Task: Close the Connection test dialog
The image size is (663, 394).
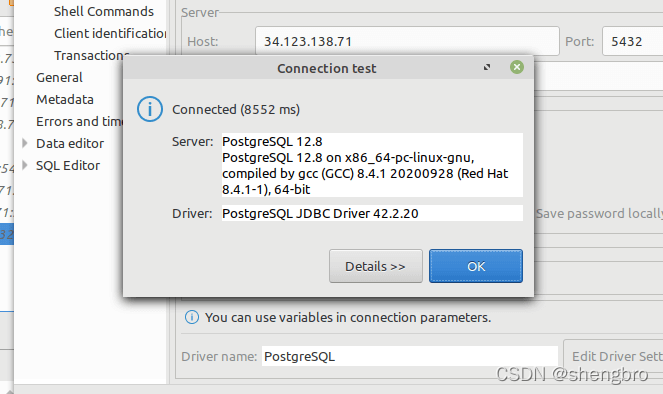Action: 517,67
